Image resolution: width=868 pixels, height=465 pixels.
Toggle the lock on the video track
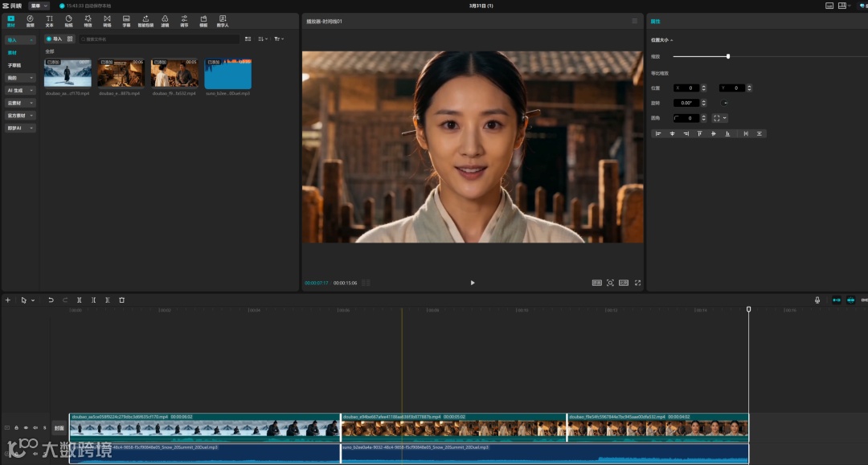coord(16,427)
